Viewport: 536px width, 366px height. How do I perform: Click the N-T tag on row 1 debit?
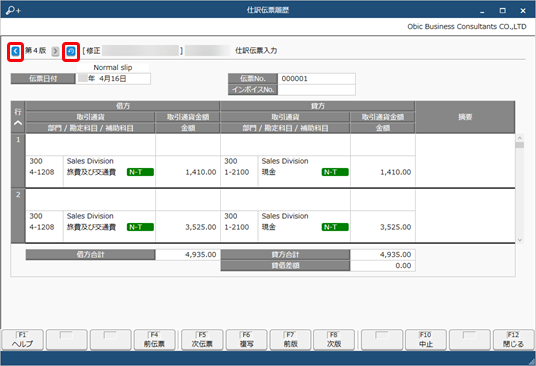[x=140, y=172]
